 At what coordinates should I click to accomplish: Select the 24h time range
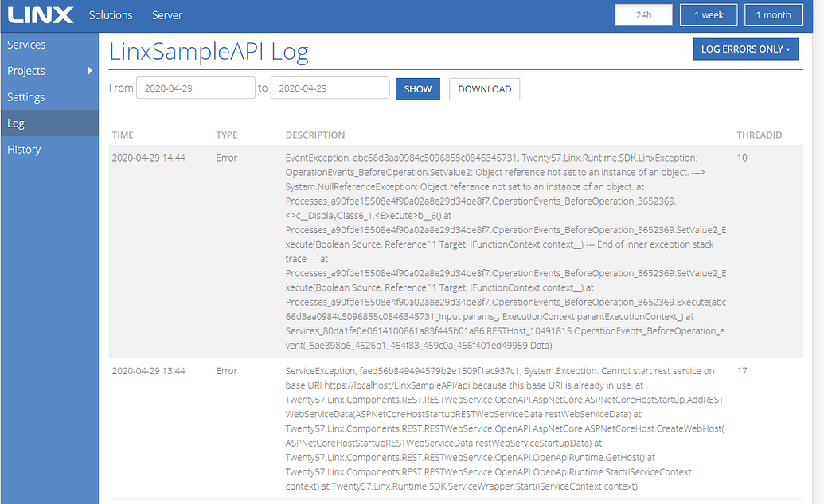coord(644,15)
